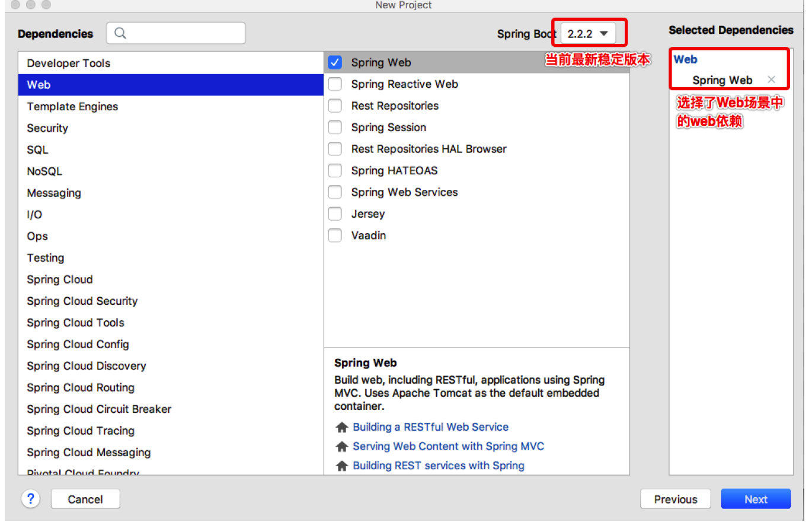Select Spring Cloud Tools category
The height and width of the screenshot is (522, 812).
coord(171,323)
